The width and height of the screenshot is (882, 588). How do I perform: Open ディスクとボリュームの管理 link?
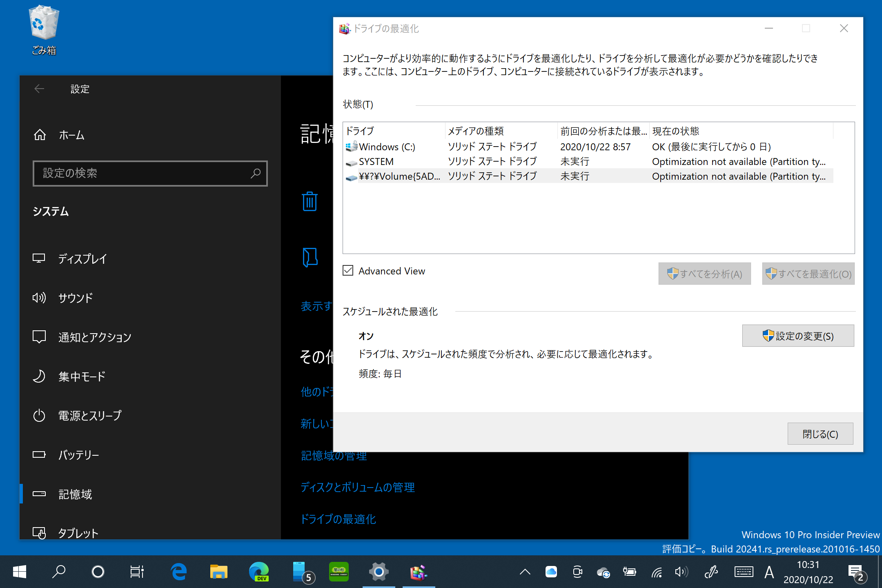point(357,487)
